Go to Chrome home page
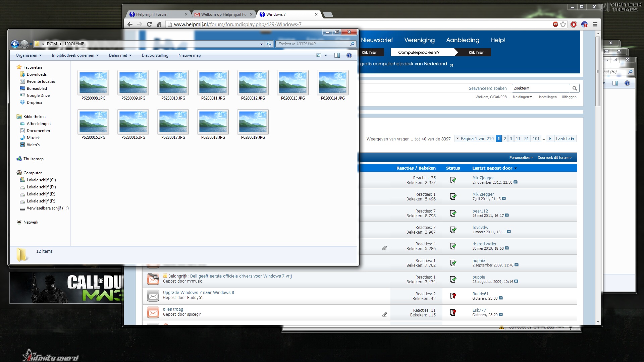The width and height of the screenshot is (644, 362). tap(159, 24)
